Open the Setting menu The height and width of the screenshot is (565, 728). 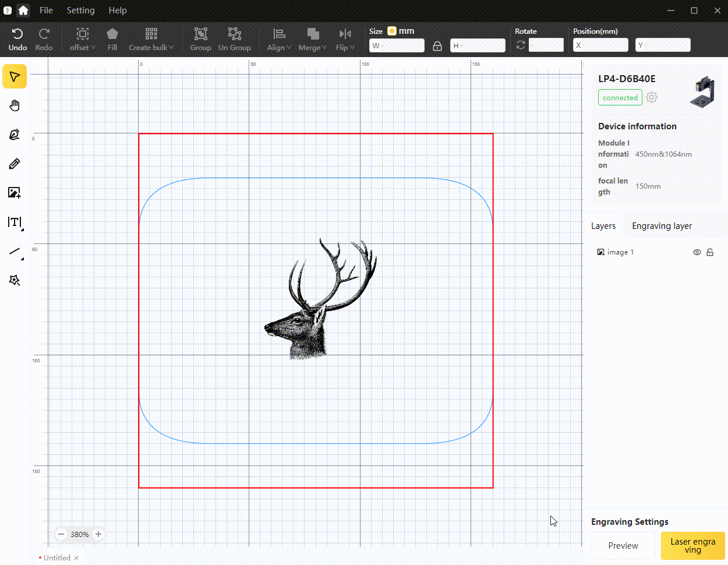click(80, 10)
